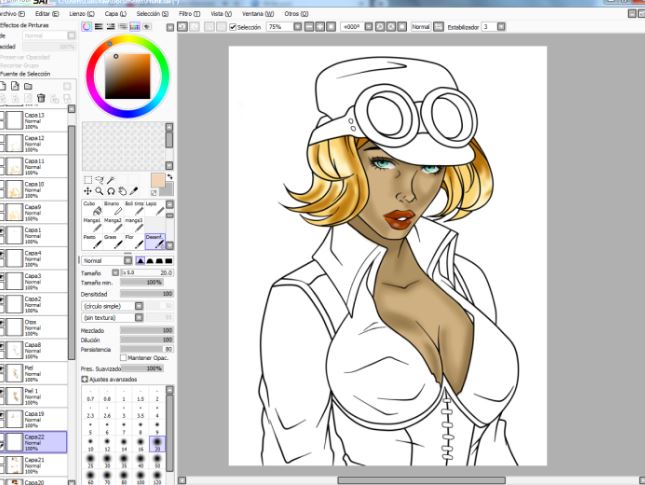Select the Move tool
The image size is (645, 485).
pyautogui.click(x=88, y=191)
